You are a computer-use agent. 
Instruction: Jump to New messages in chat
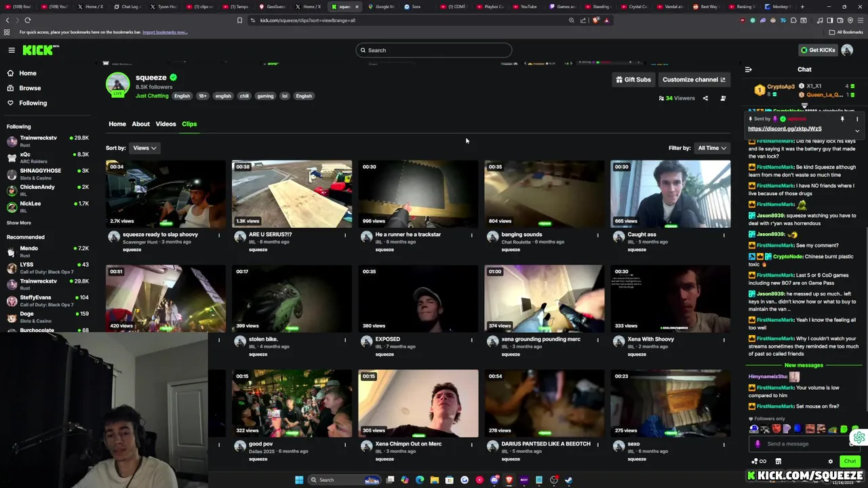point(804,365)
